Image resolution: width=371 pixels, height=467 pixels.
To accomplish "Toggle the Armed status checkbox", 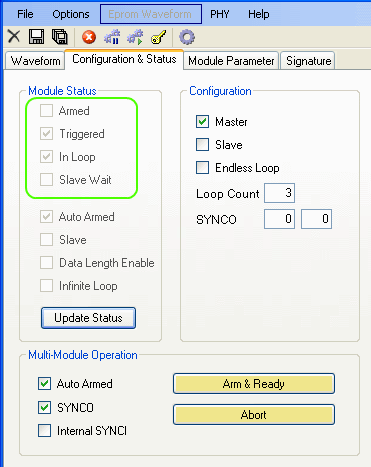I will (x=46, y=111).
